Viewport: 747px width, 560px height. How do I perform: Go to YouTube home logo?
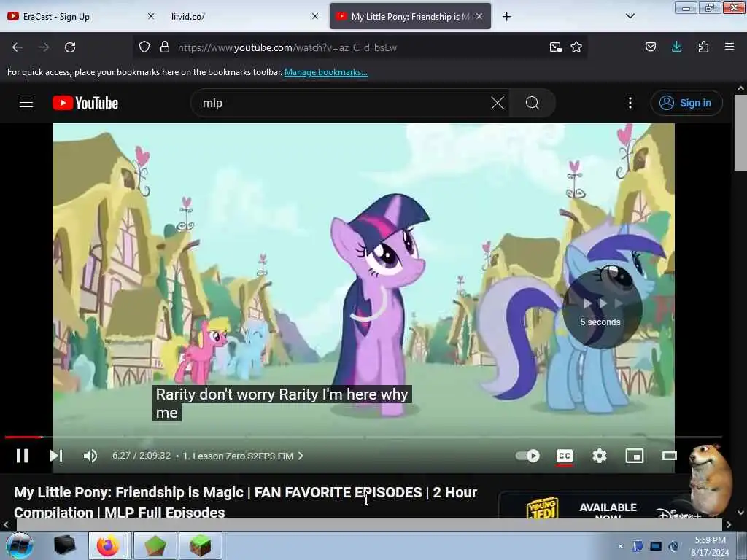click(x=85, y=103)
